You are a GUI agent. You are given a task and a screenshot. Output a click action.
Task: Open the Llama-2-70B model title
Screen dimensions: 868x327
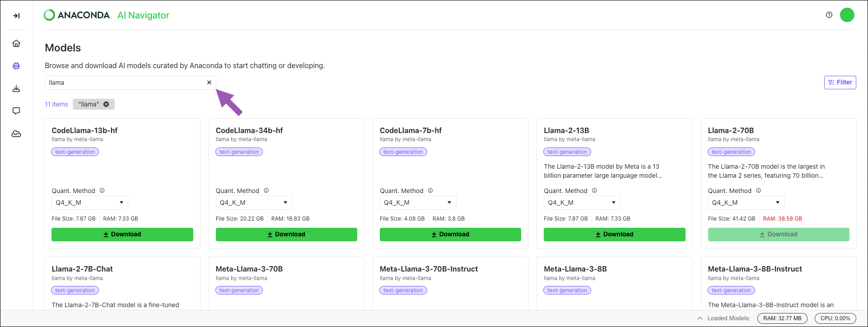(731, 130)
